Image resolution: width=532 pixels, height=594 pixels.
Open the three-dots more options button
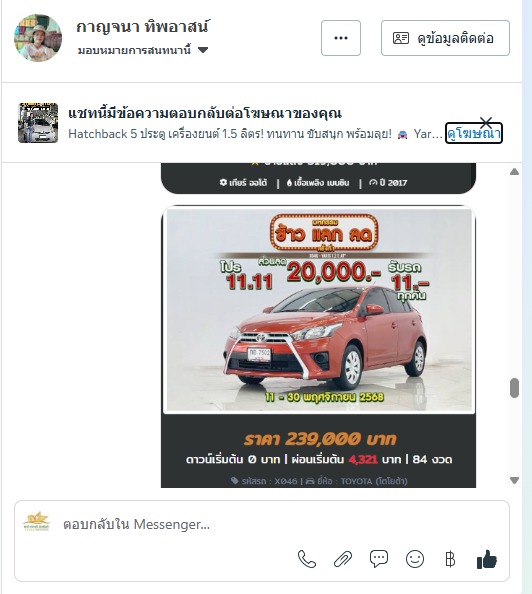341,38
